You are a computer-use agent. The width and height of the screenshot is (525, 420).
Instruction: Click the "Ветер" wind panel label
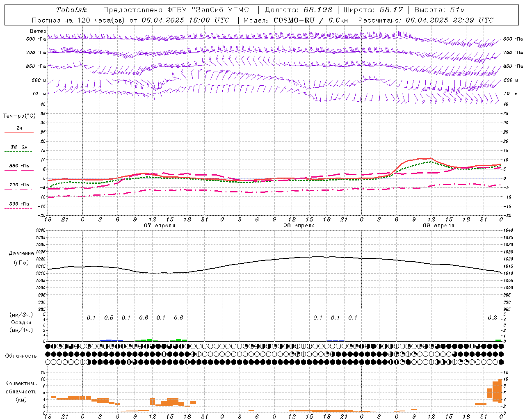pyautogui.click(x=38, y=31)
